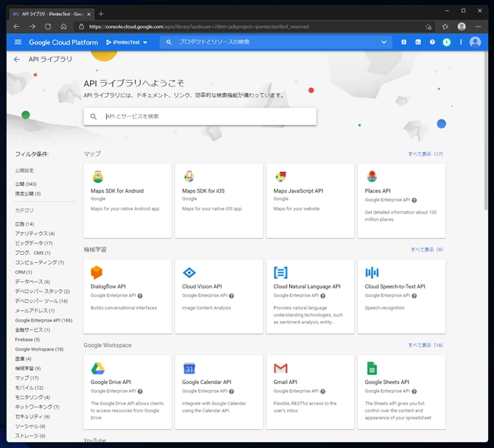Open the Maps JavaScript API card
494x448 pixels.
point(310,201)
